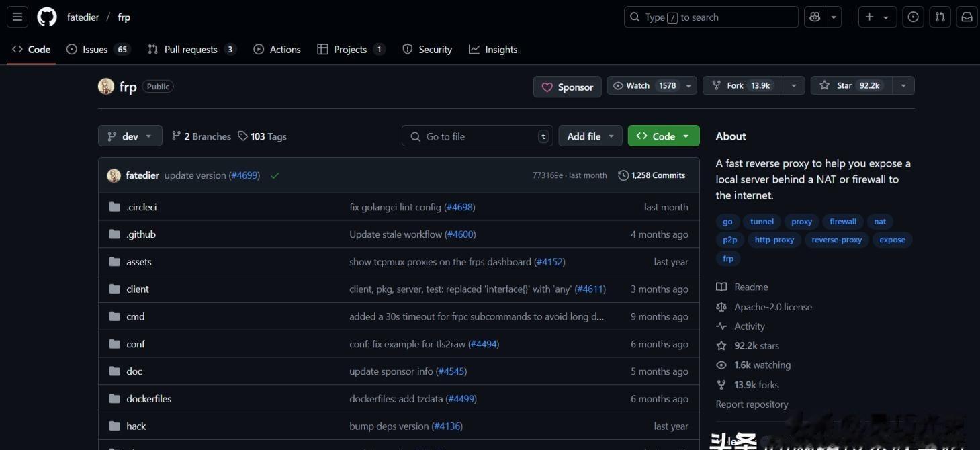Open the Copilot chat icon
Screen dimensions: 980x450
coord(815,17)
